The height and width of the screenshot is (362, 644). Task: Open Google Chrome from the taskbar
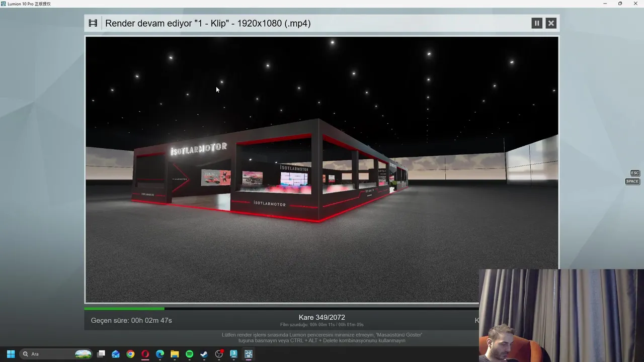130,354
